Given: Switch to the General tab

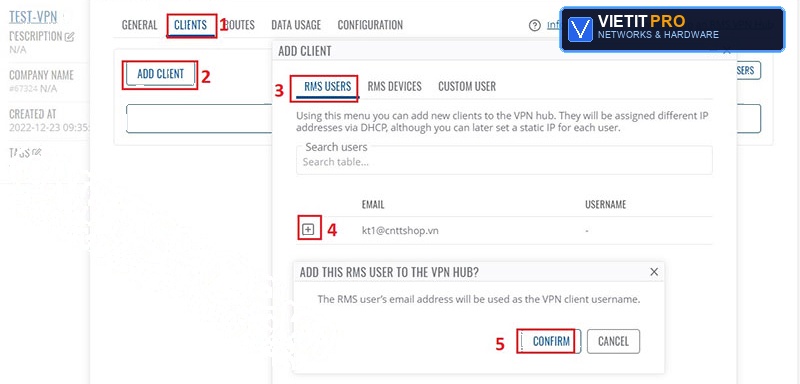Looking at the screenshot, I should click(x=139, y=25).
